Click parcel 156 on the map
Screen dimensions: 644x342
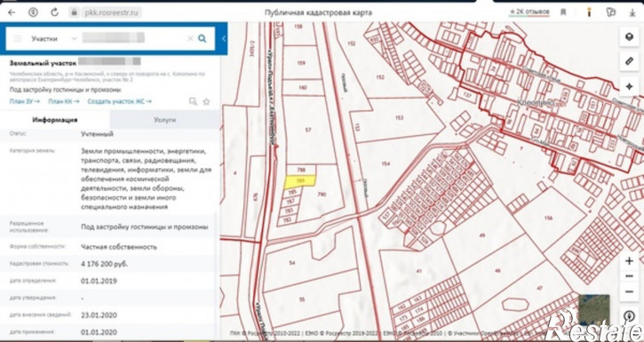[x=548, y=218]
